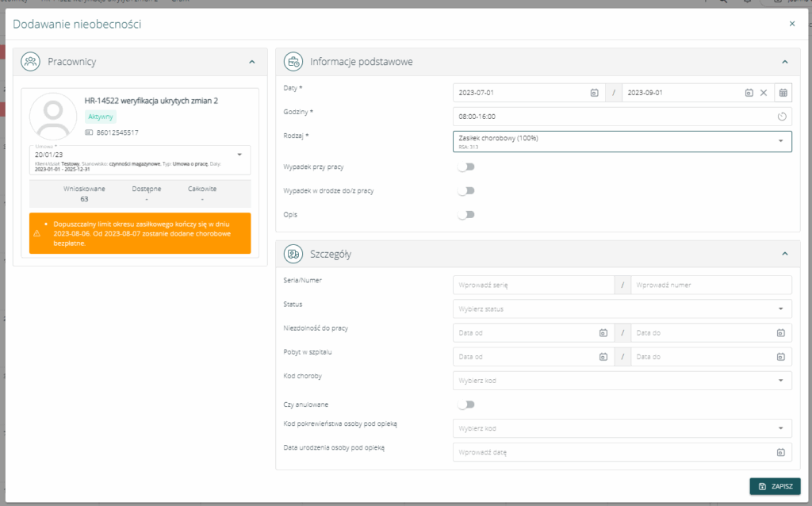This screenshot has height=506, width=812.
Task: Open calendar picker for end date 2023-09-01
Action: [749, 93]
